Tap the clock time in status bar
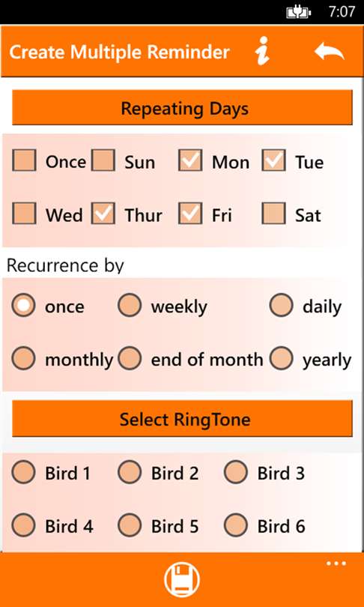Screen dimensions: 364x607 (x=342, y=12)
